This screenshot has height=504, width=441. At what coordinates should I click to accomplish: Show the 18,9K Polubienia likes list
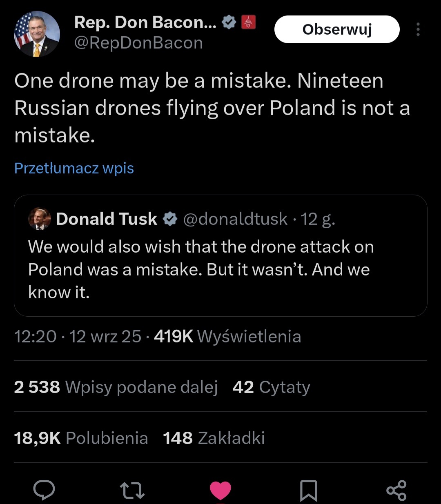tap(81, 438)
